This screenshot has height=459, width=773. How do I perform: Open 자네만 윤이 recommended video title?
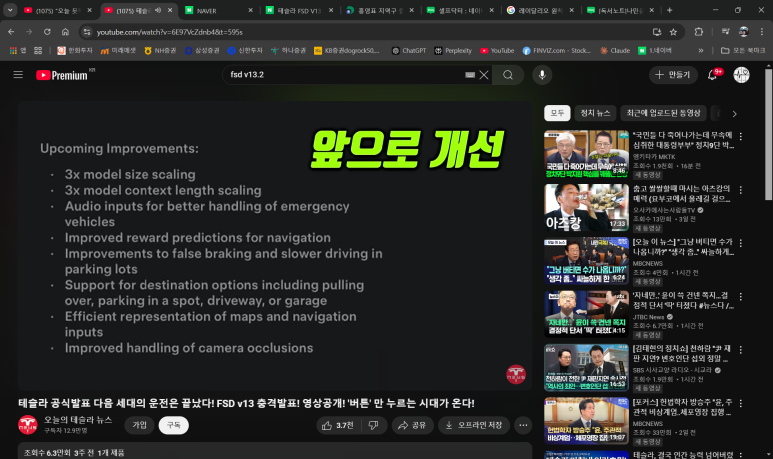[683, 300]
